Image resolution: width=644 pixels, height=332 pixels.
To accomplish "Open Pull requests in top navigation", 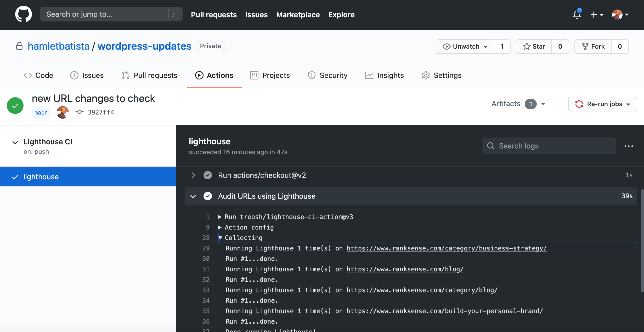I will coord(214,15).
